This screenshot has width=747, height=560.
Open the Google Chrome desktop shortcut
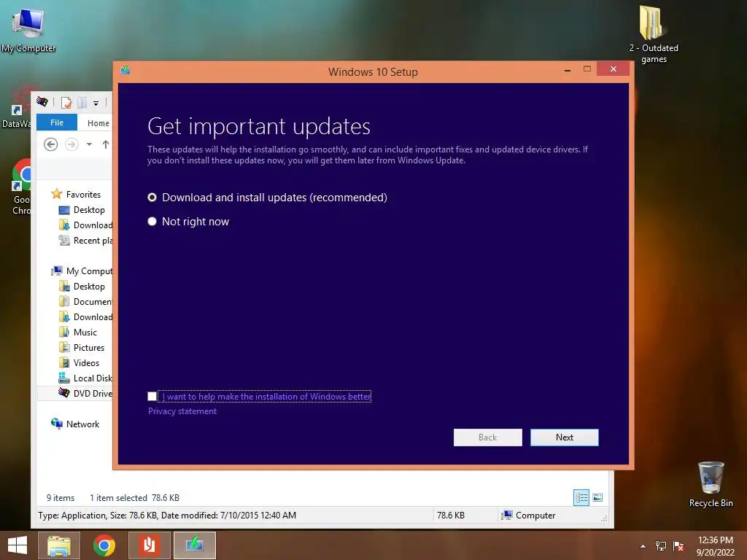[x=22, y=187]
